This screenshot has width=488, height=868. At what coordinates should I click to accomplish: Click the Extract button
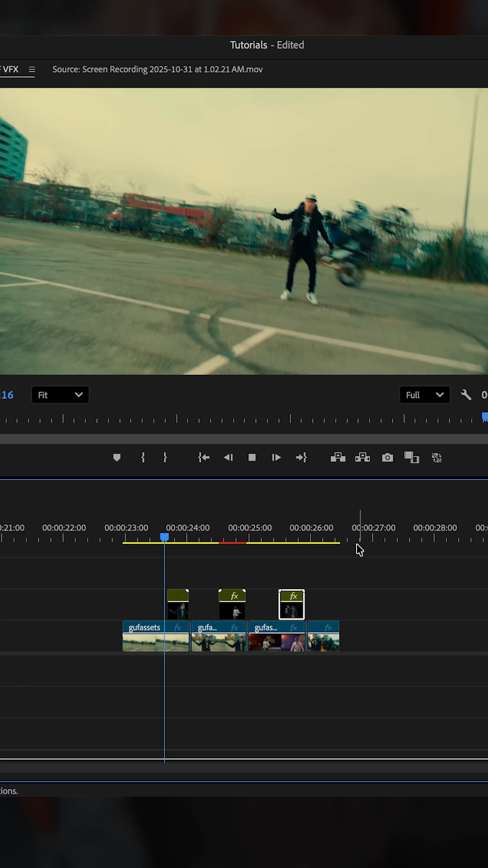coord(362,458)
